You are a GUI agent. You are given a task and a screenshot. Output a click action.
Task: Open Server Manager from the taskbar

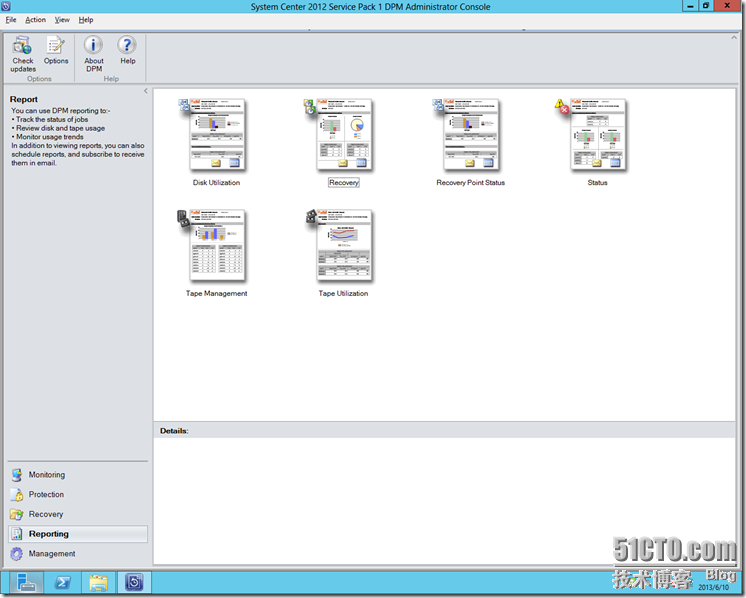pos(25,582)
